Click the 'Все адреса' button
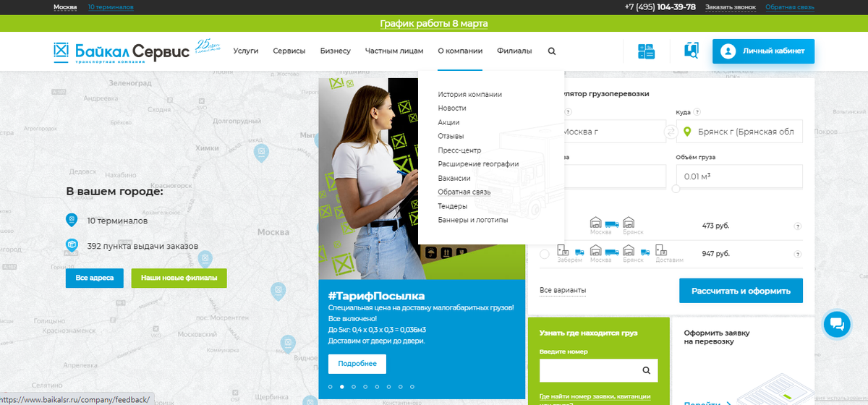 coord(95,278)
